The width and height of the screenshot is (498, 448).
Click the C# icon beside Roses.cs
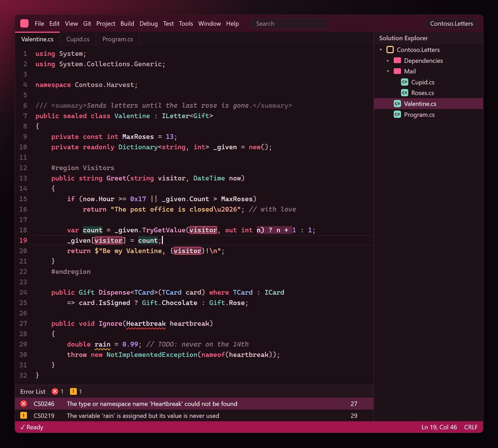coord(404,93)
